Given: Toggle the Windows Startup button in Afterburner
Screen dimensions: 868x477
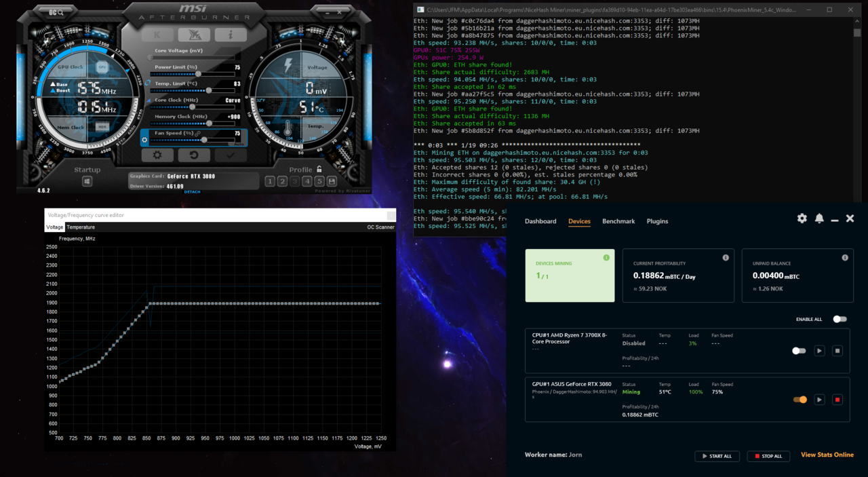Looking at the screenshot, I should (87, 181).
